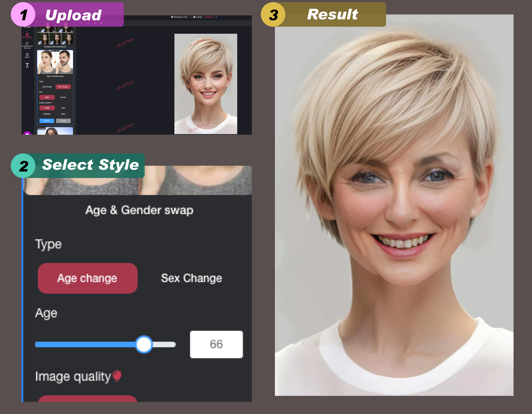Select Age change in enlarged Select Style panel
The image size is (532, 414).
(88, 278)
